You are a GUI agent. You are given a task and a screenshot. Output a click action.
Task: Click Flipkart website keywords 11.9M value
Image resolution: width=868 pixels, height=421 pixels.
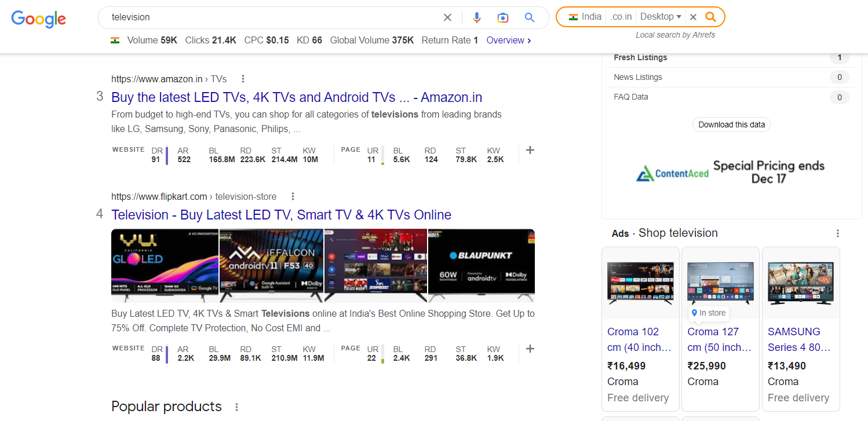coord(313,358)
